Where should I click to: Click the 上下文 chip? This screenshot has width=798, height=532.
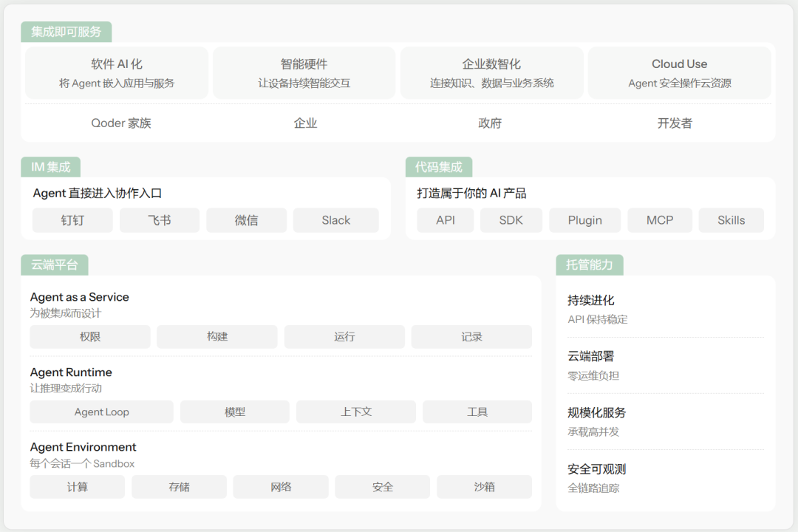click(x=356, y=412)
